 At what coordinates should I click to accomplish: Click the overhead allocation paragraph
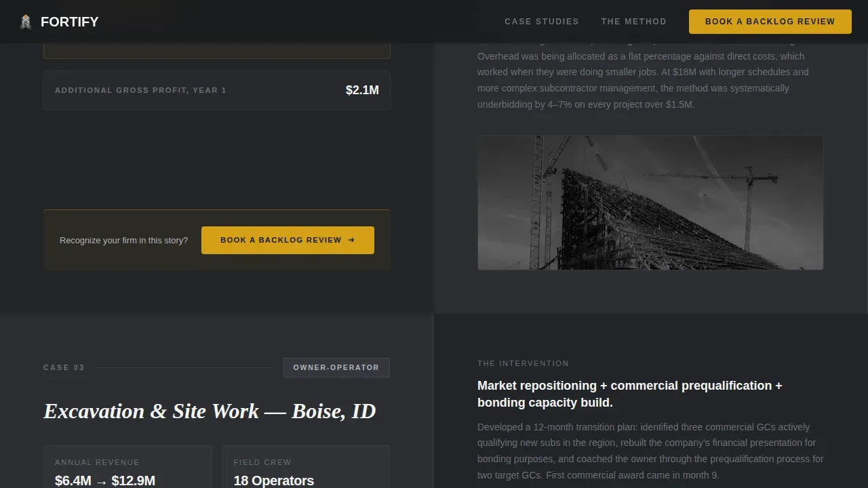(643, 72)
